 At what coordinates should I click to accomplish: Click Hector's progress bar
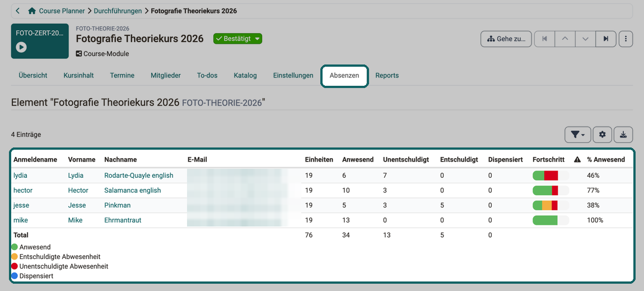point(551,190)
